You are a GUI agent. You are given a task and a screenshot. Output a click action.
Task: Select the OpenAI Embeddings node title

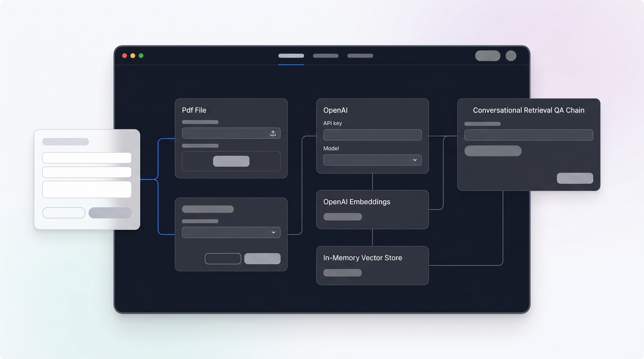pos(357,202)
